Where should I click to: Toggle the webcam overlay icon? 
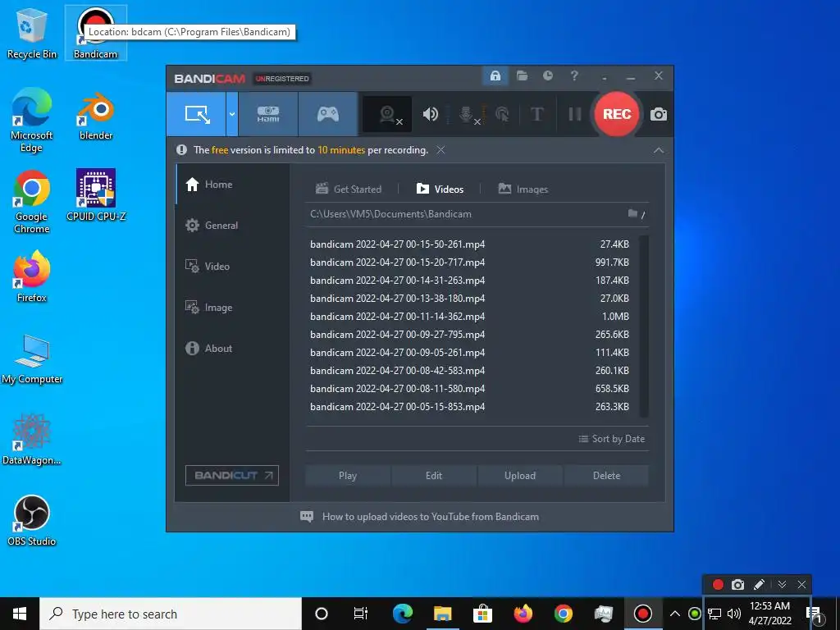click(388, 114)
